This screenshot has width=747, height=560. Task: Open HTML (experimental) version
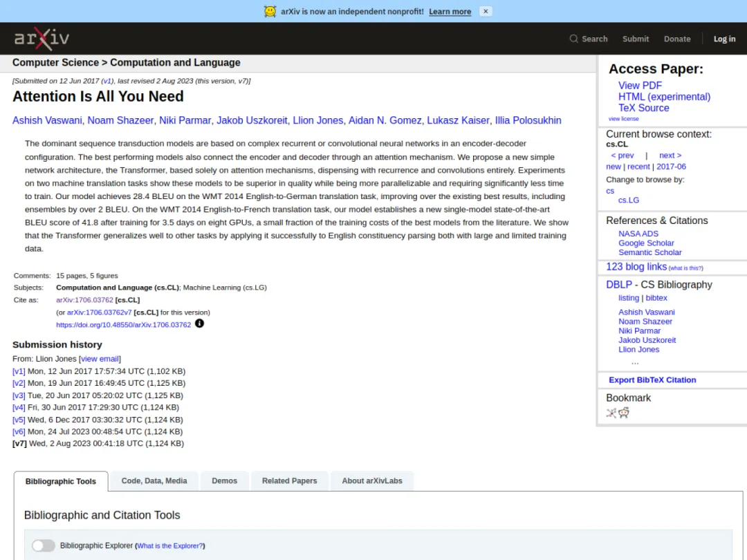pyautogui.click(x=664, y=97)
